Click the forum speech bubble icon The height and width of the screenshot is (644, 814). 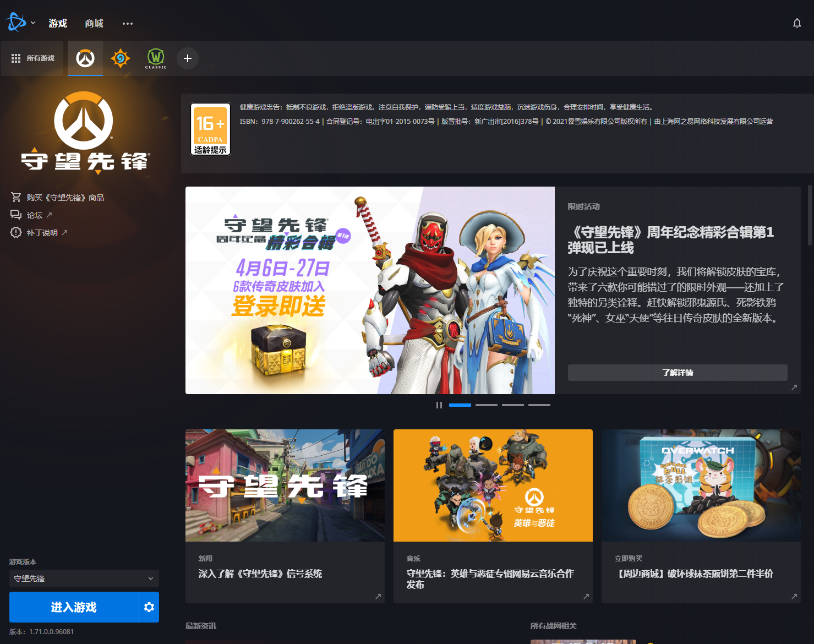[16, 215]
